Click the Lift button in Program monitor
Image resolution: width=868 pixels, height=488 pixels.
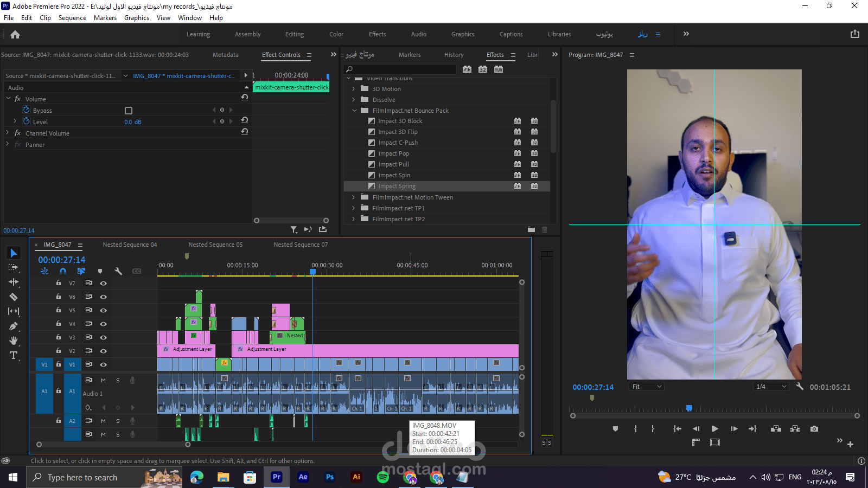(x=776, y=429)
